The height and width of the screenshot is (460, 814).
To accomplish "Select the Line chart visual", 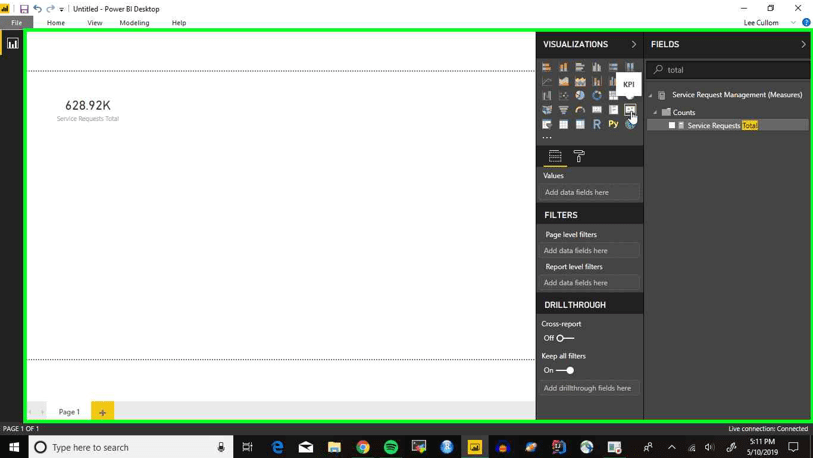I will (x=547, y=82).
